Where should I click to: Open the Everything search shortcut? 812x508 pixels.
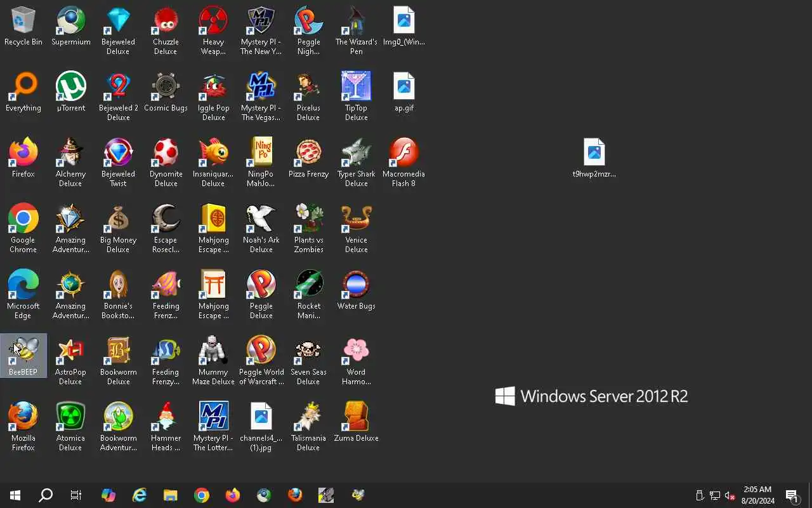point(23,93)
